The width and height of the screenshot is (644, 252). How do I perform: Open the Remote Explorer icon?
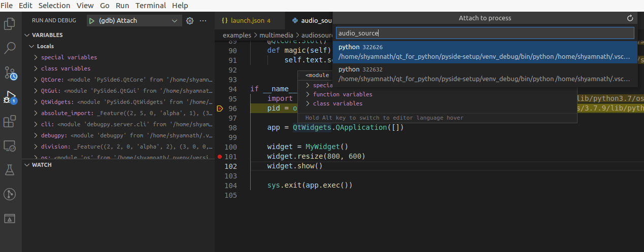10,146
